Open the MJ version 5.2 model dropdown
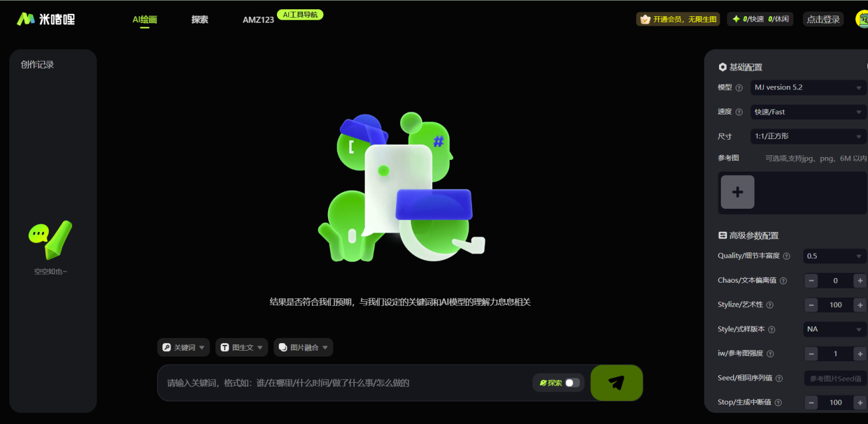The image size is (868, 424). pyautogui.click(x=808, y=87)
